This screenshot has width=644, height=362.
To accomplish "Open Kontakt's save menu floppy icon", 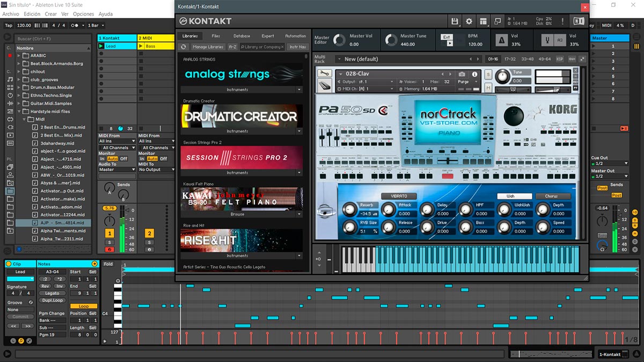I will click(455, 21).
